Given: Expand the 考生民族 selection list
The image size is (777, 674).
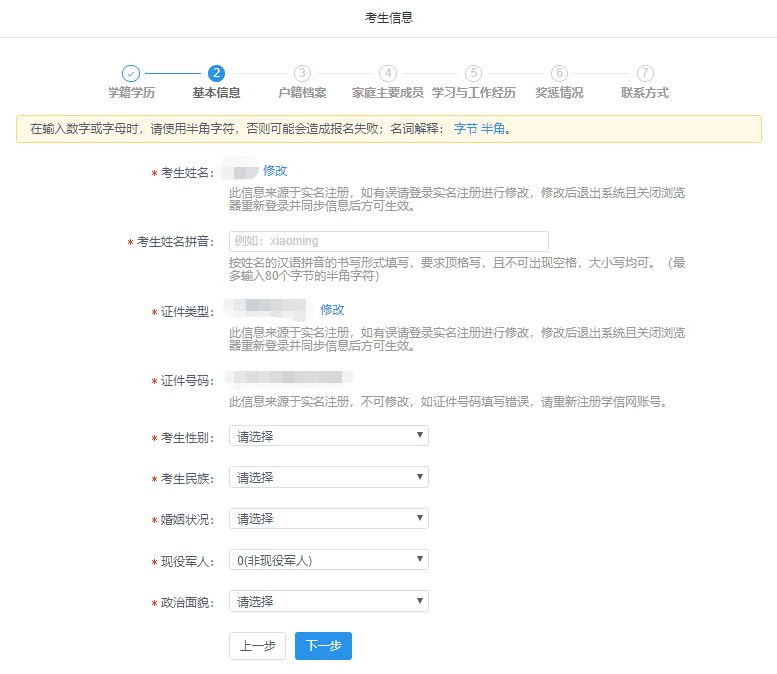Looking at the screenshot, I should (328, 477).
